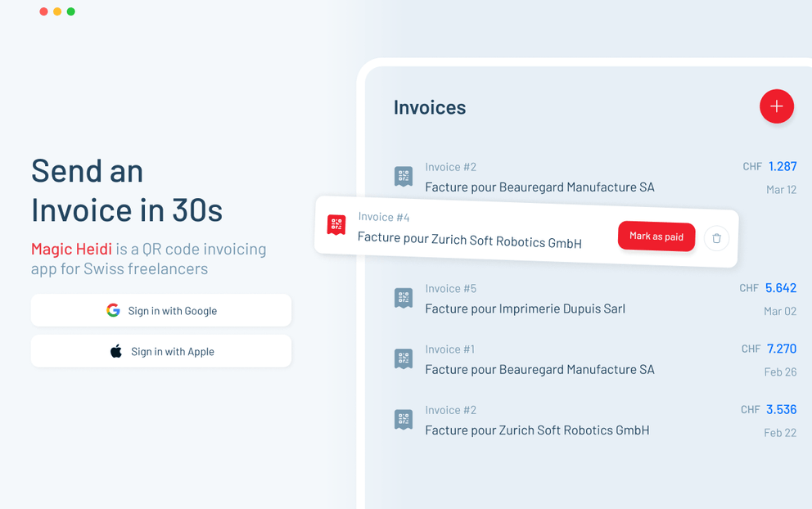Click the Apple logo icon
This screenshot has width=812, height=509.
pyautogui.click(x=116, y=351)
